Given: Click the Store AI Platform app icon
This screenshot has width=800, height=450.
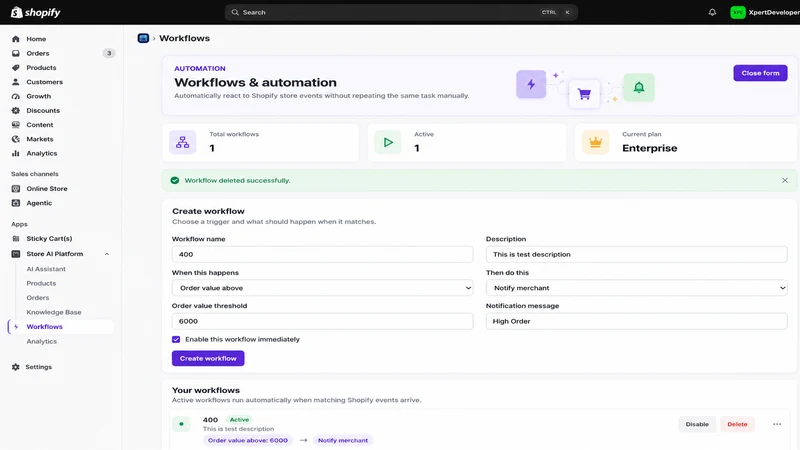Looking at the screenshot, I should 16,254.
